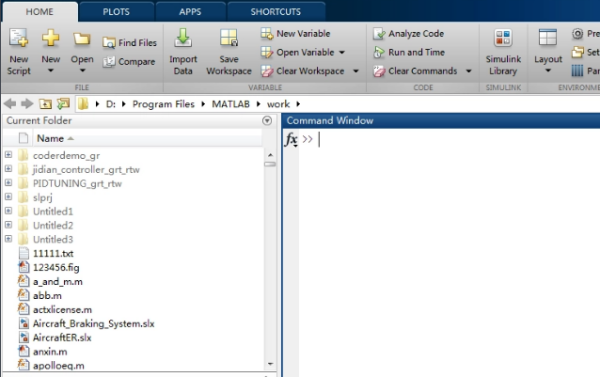Switch to the PLOTS tab
This screenshot has height=377, width=600.
coord(116,11)
